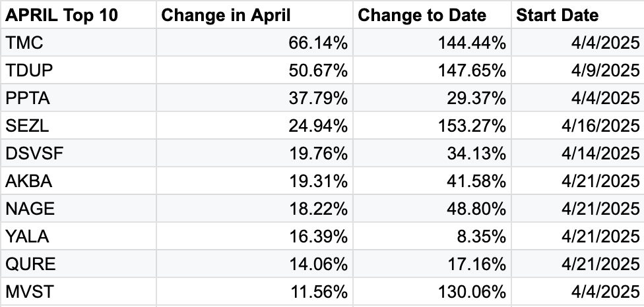Click the YALA ticker cell
This screenshot has width=644, height=307.
pos(79,236)
